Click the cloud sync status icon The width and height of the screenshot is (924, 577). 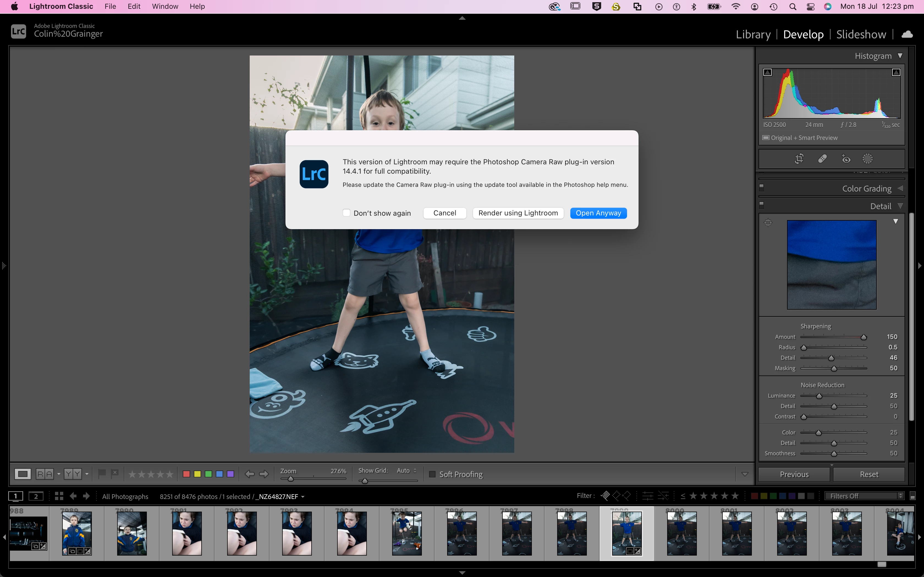click(907, 34)
